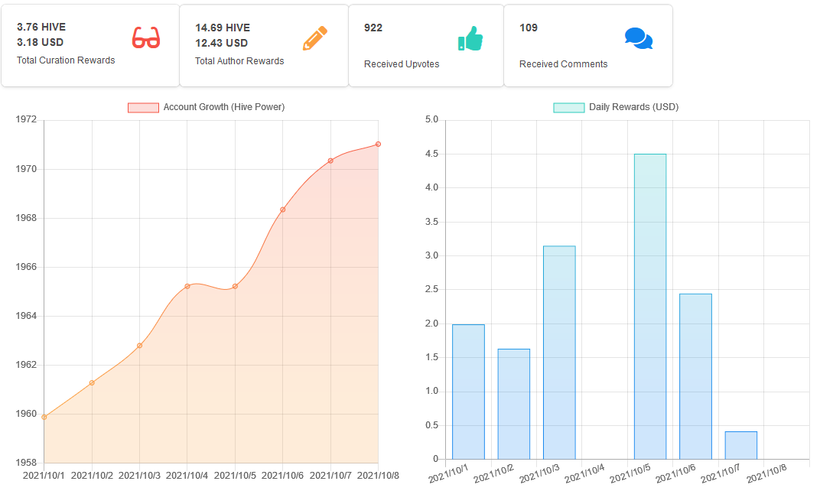Click the red glasses curation rewards icon
The width and height of the screenshot is (820, 504).
(146, 38)
